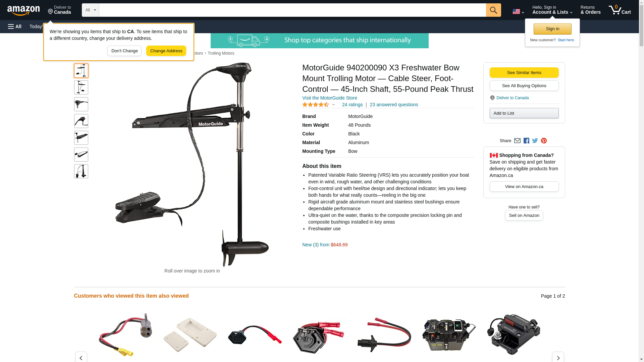The height and width of the screenshot is (362, 644).
Task: Expand the search category All dropdown
Action: point(90,10)
